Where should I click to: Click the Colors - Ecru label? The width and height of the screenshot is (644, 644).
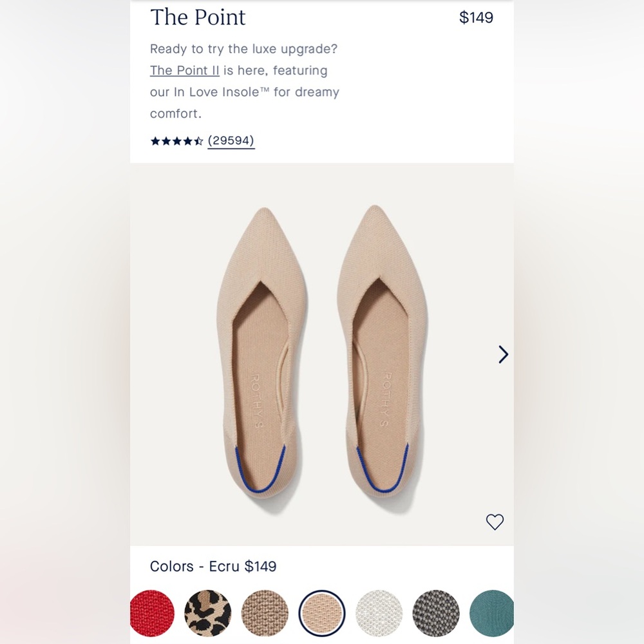(x=213, y=567)
